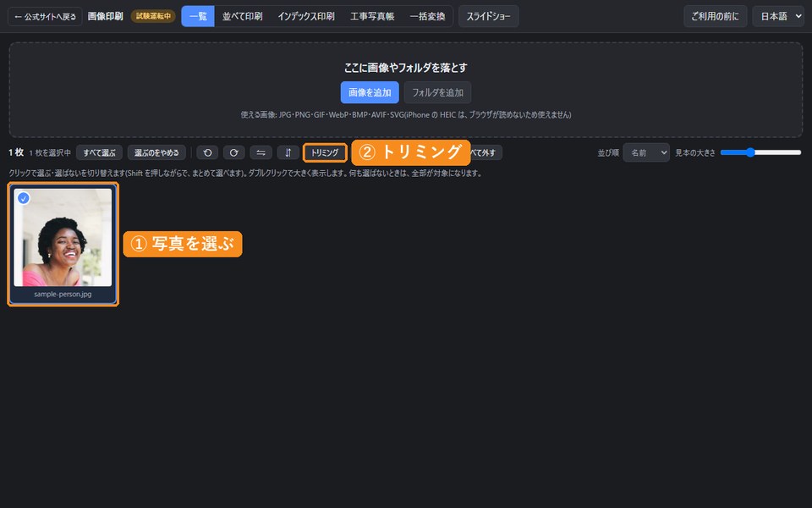Click the ここに画像やフォルダを落とす drop zone heading
The height and width of the screenshot is (508, 812).
click(x=405, y=68)
